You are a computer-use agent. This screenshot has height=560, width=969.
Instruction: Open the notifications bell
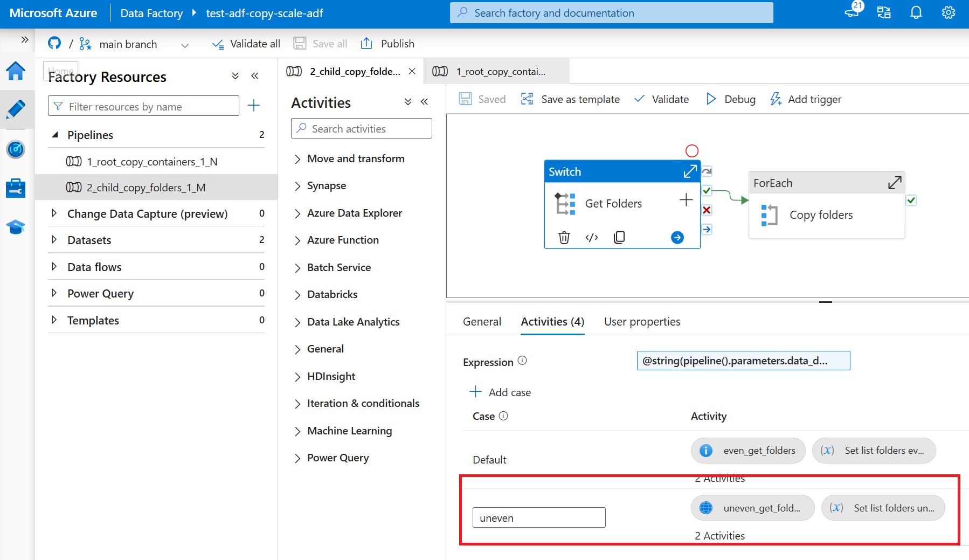pyautogui.click(x=916, y=13)
